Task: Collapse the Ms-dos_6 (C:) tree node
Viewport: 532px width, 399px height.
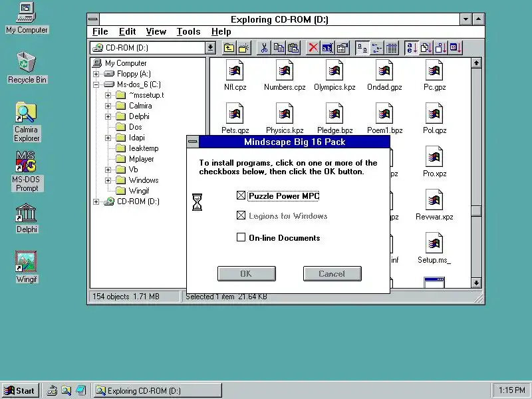Action: pyautogui.click(x=96, y=84)
